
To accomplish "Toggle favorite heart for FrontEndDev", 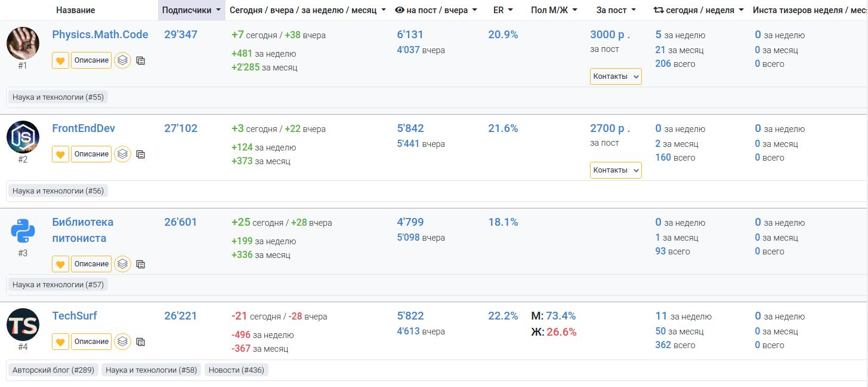I will click(60, 154).
